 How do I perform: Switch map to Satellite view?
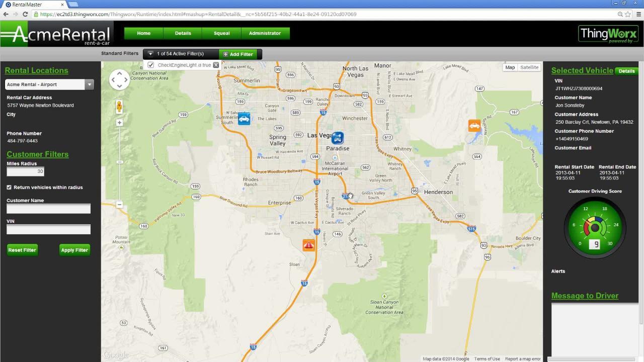pyautogui.click(x=529, y=67)
